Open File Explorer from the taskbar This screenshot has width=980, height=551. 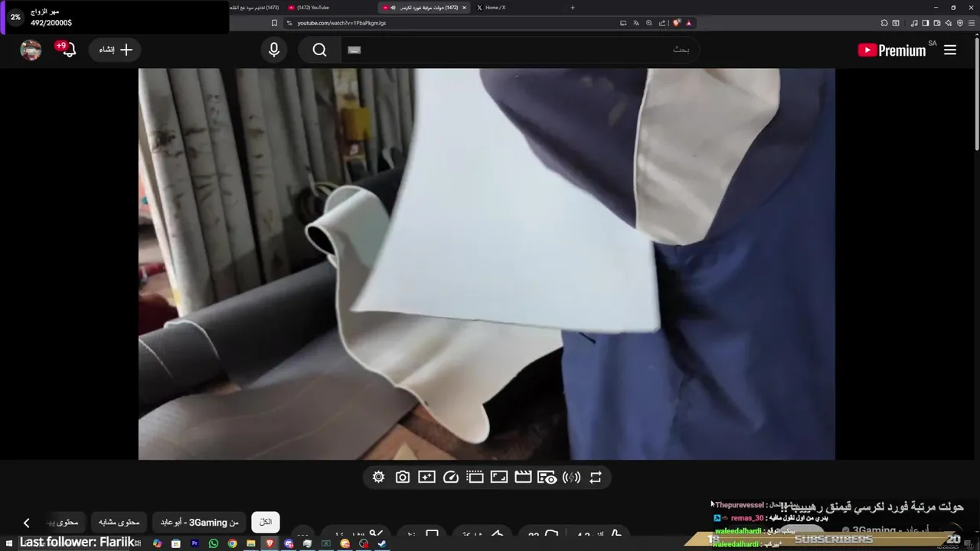[251, 543]
